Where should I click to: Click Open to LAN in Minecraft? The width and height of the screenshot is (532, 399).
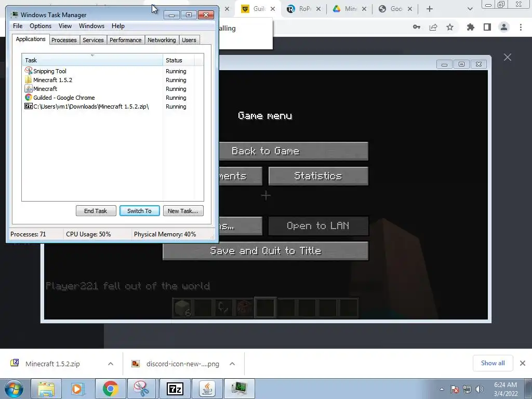pyautogui.click(x=318, y=225)
